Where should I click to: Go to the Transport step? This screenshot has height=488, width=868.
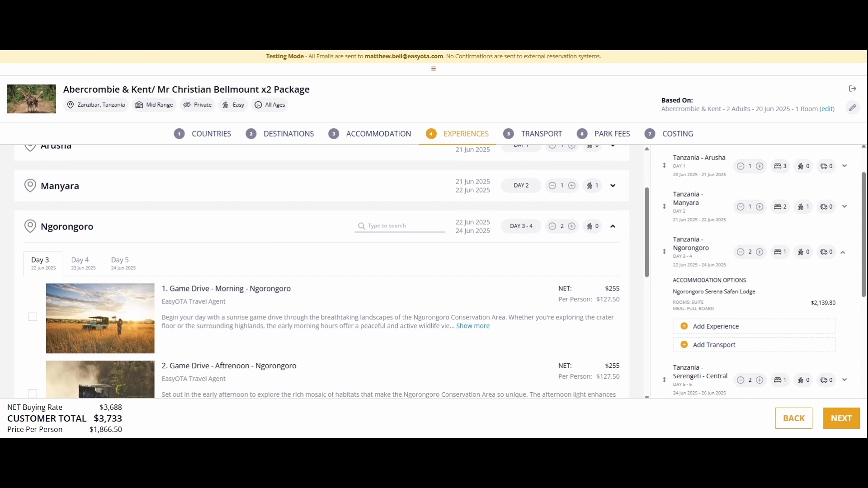pos(533,134)
